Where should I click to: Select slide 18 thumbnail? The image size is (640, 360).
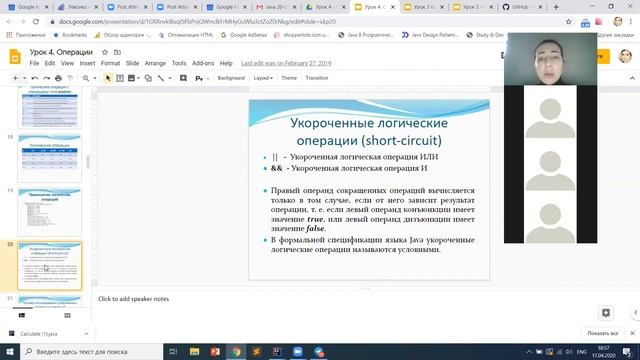pyautogui.click(x=49, y=158)
